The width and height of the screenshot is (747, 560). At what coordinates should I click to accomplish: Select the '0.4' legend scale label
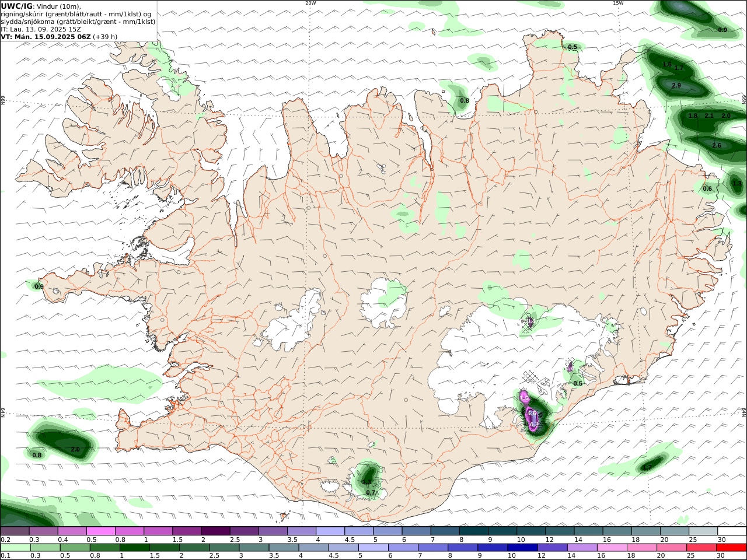[x=63, y=540]
